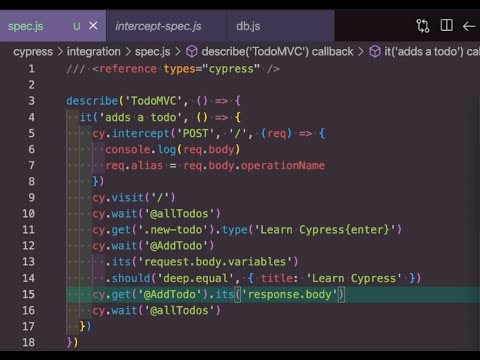Click line number 15

coord(29,294)
